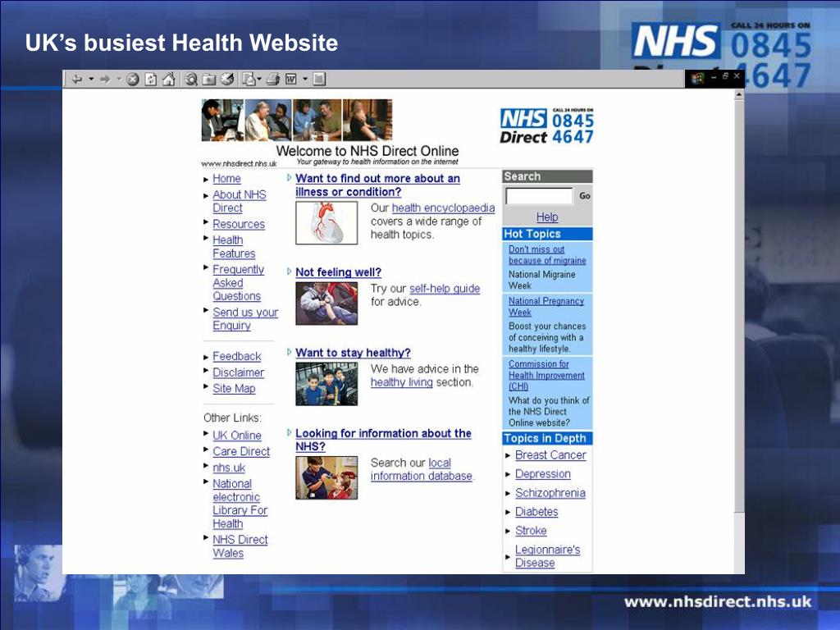Viewport: 840px width, 630px height.
Task: Click the 'Welcome to NHS Direct Online' heading text
Action: click(x=367, y=151)
